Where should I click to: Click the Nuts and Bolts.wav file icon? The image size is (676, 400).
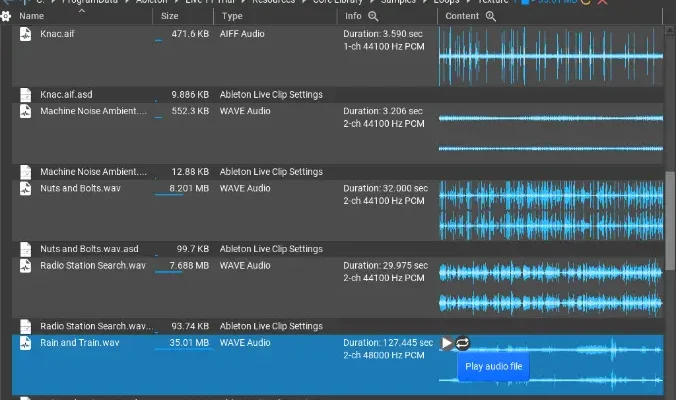click(26, 189)
